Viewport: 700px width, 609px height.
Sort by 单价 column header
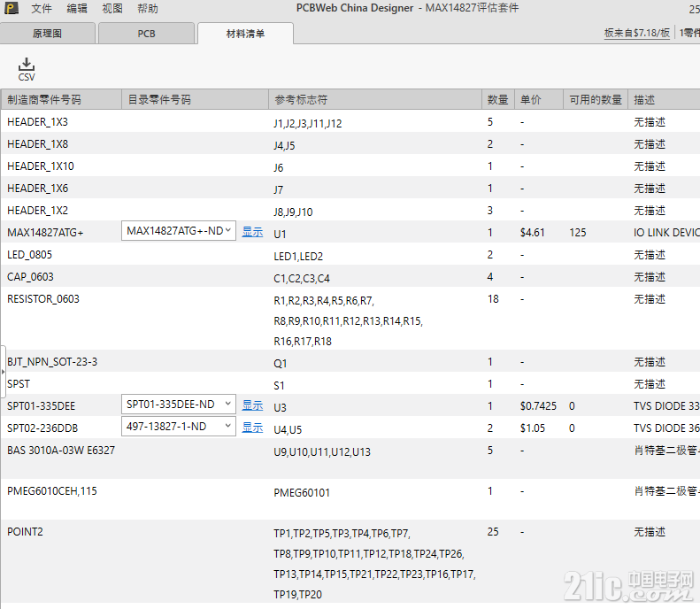(539, 99)
